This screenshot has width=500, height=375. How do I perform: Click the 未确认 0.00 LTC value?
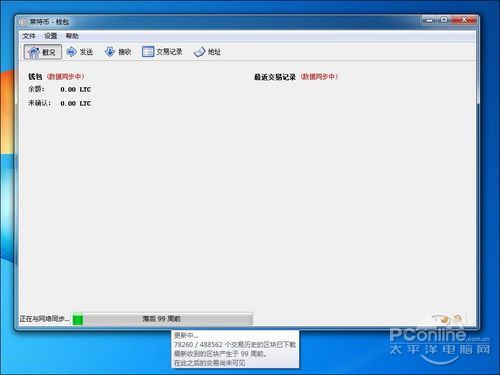[76, 104]
